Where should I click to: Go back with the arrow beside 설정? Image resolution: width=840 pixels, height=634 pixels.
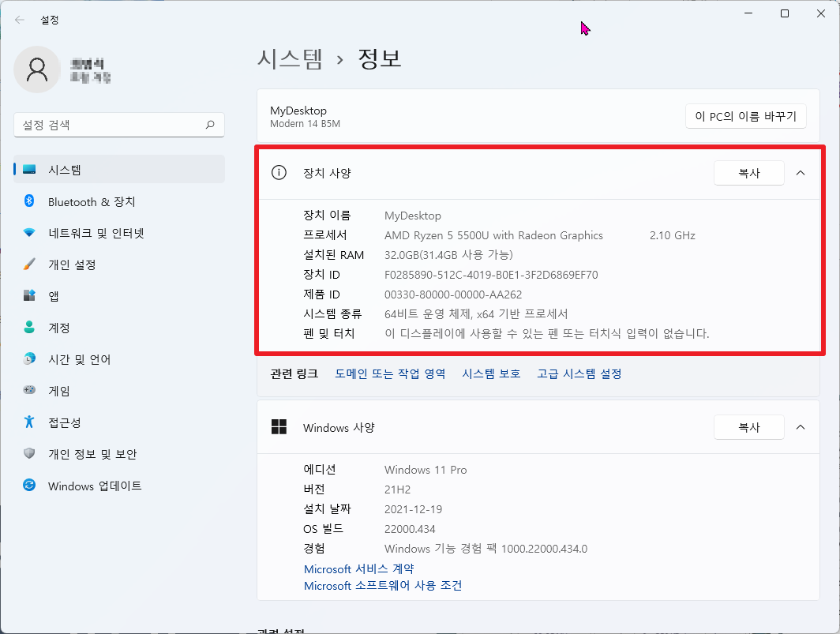[20, 20]
